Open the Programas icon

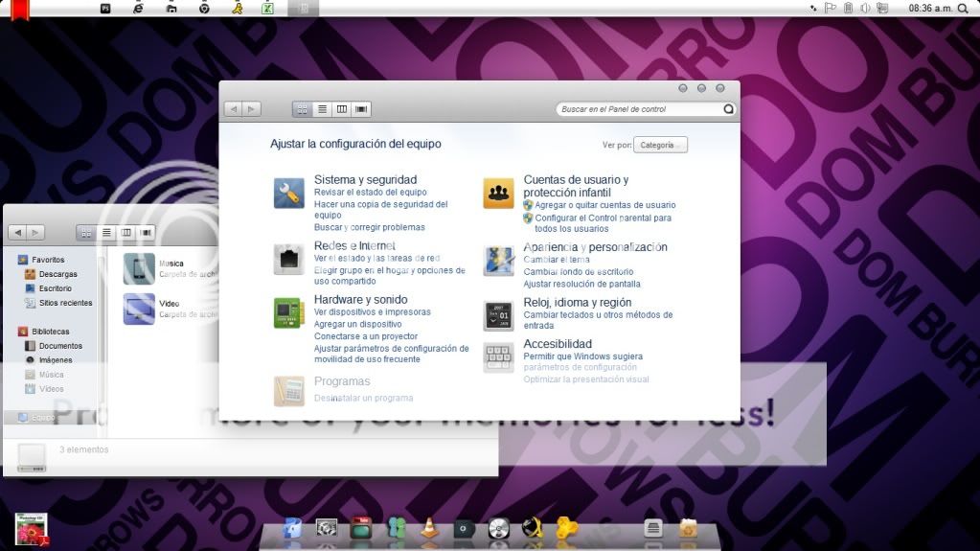(288, 391)
